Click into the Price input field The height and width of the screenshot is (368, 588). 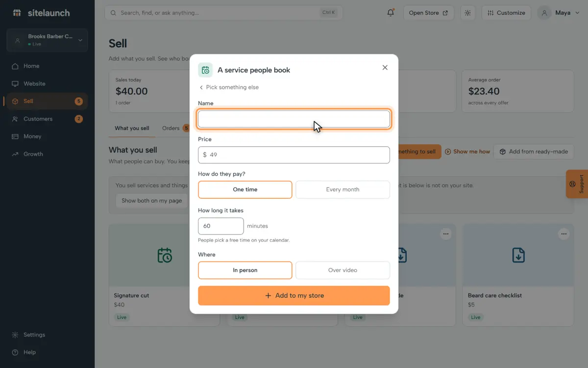point(294,155)
